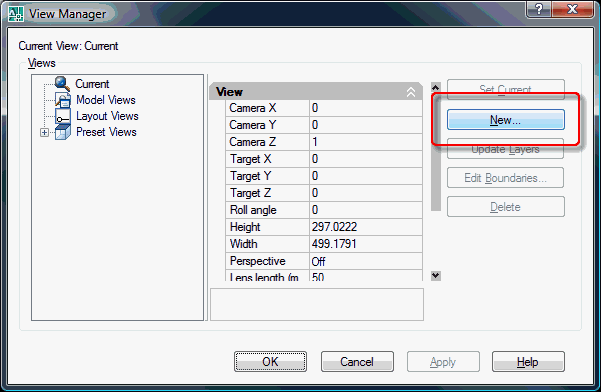Image resolution: width=601 pixels, height=392 pixels.
Task: Confirm with the OK button
Action: tap(270, 362)
